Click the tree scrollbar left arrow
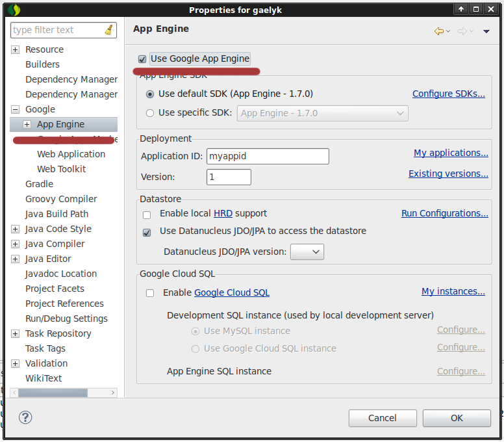504x442 pixels. (x=14, y=393)
